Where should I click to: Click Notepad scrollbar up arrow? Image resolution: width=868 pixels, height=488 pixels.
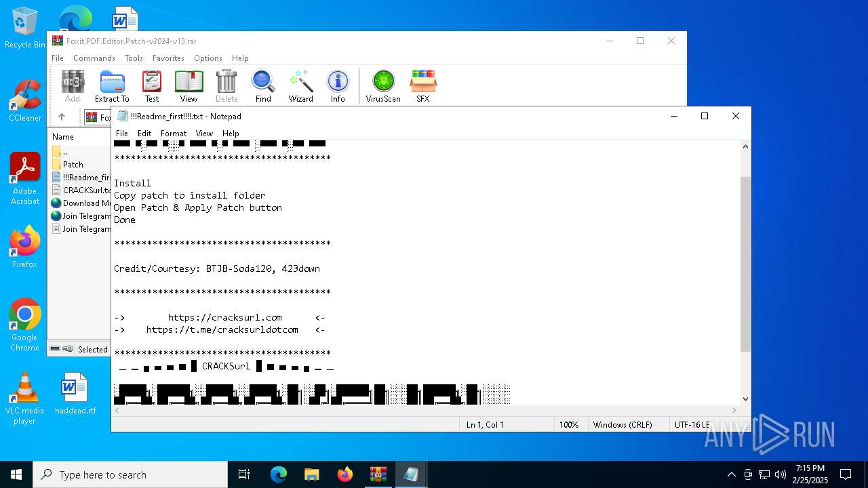click(745, 146)
